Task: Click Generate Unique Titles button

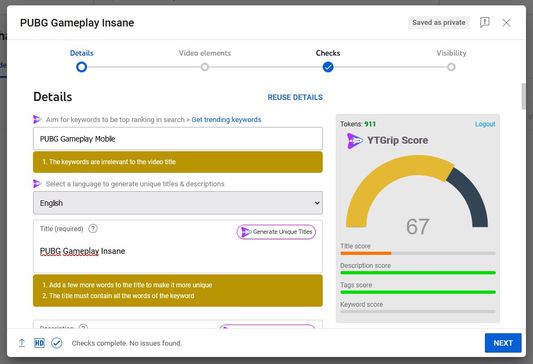Action: [x=276, y=232]
